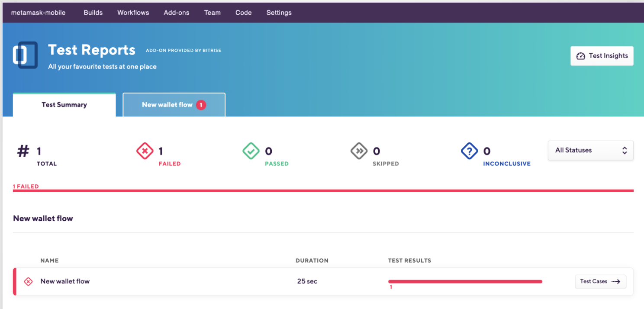644x309 pixels.
Task: Click the metamask-mobile app name
Action: (x=39, y=13)
